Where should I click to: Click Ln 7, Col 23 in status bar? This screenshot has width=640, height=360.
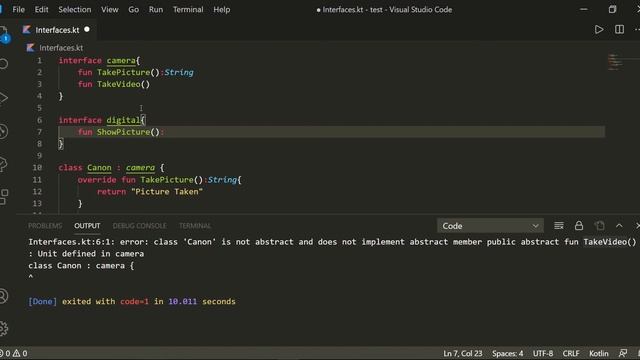click(x=463, y=353)
